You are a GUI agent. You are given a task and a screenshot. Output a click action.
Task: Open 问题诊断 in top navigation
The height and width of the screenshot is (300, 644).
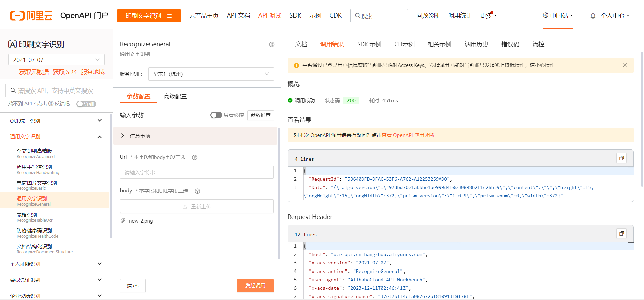428,16
